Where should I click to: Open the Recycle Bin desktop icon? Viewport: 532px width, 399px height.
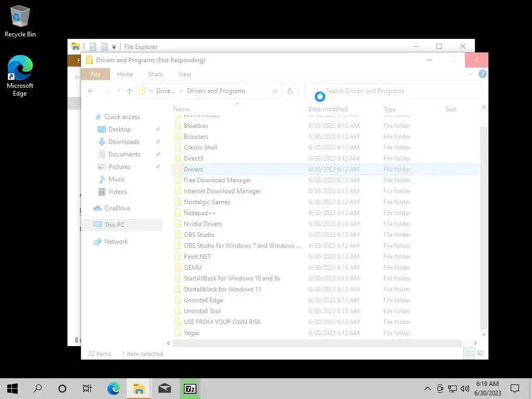pos(20,21)
